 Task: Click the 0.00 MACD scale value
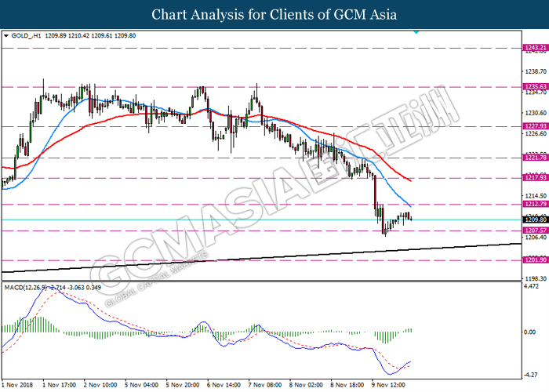point(529,332)
